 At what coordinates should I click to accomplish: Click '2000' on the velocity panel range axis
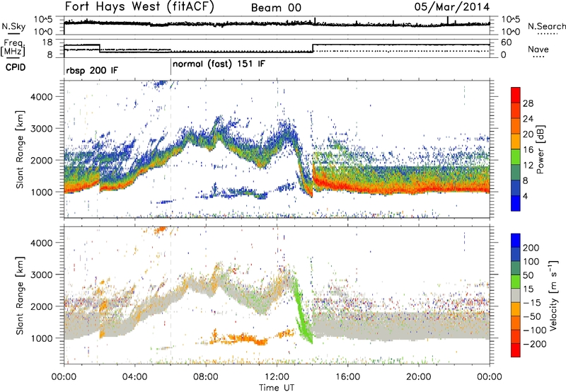42,306
